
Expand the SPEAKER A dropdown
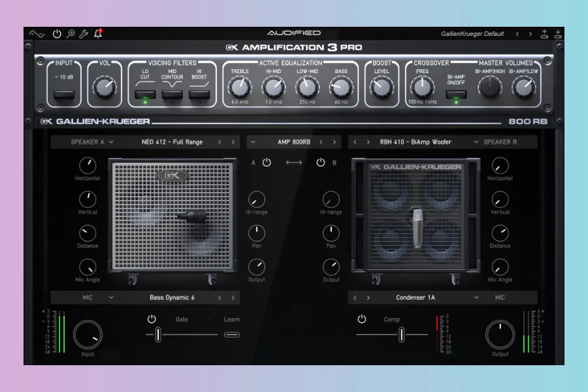(92, 142)
